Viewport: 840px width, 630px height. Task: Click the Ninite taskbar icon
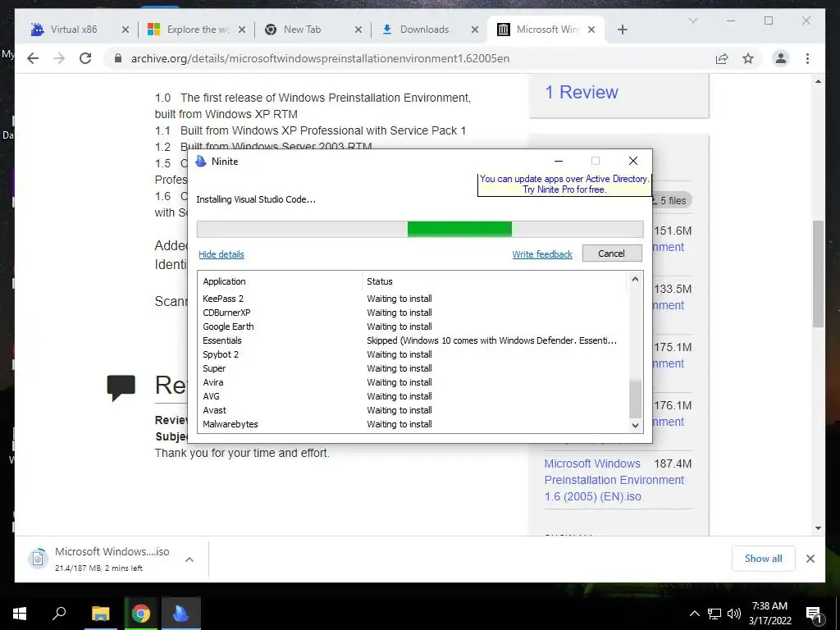(181, 614)
